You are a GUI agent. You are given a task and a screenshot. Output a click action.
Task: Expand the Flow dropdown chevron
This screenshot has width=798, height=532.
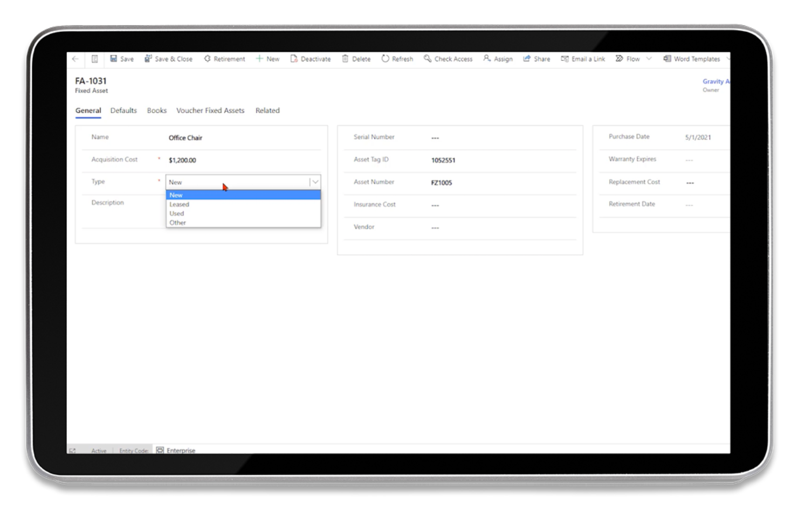click(x=649, y=59)
